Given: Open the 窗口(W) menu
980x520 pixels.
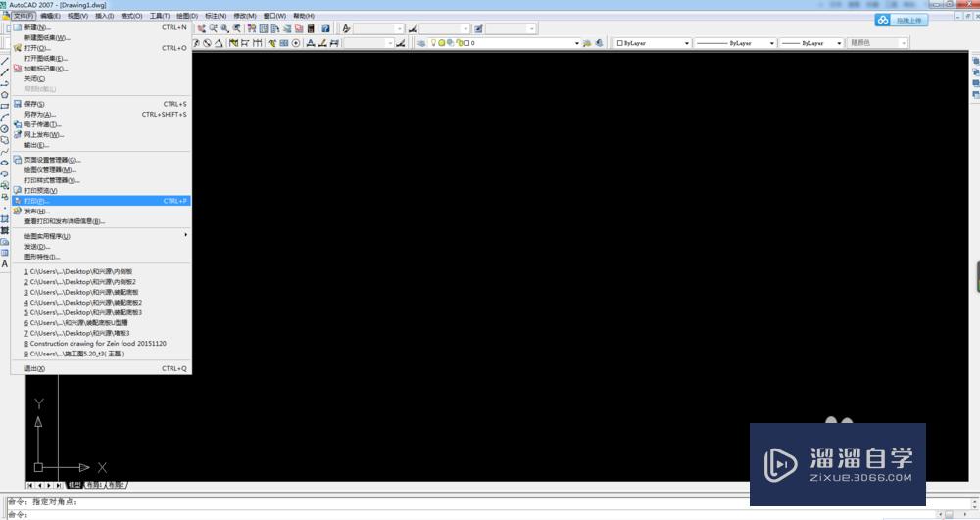Looking at the screenshot, I should click(274, 16).
